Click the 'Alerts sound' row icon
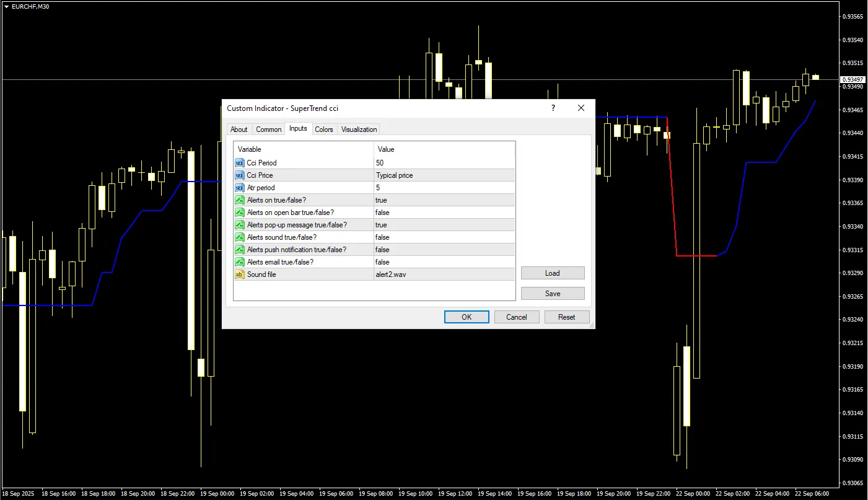Screen dimensions: 868x500 [240, 237]
